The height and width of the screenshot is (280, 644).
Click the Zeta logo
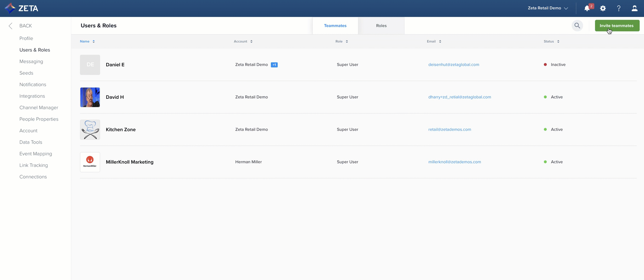[22, 8]
